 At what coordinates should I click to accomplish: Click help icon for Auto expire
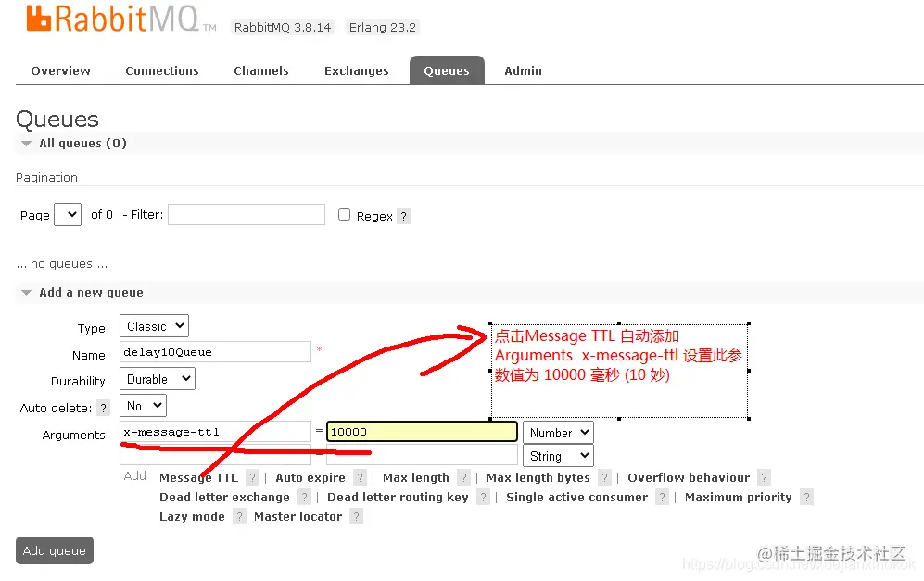coord(360,477)
